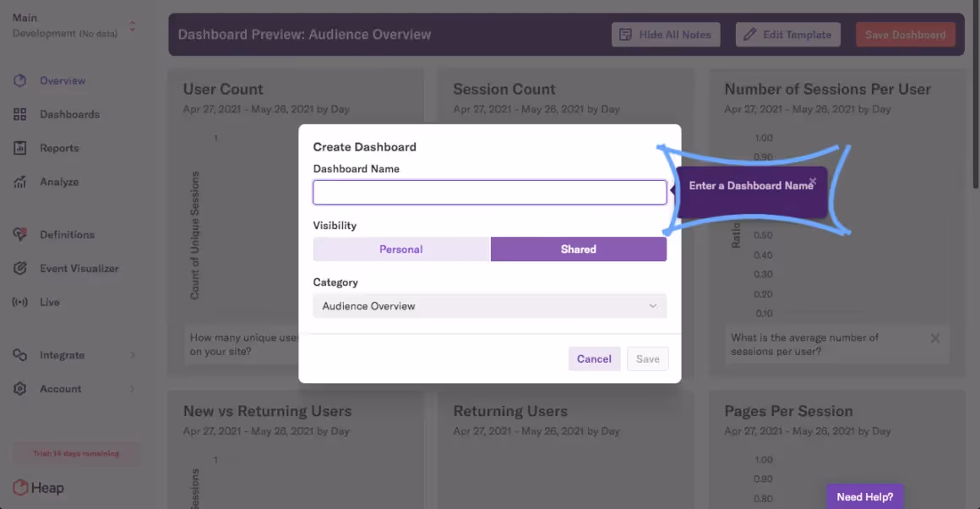
Task: Click the Analyze chart icon
Action: [20, 182]
